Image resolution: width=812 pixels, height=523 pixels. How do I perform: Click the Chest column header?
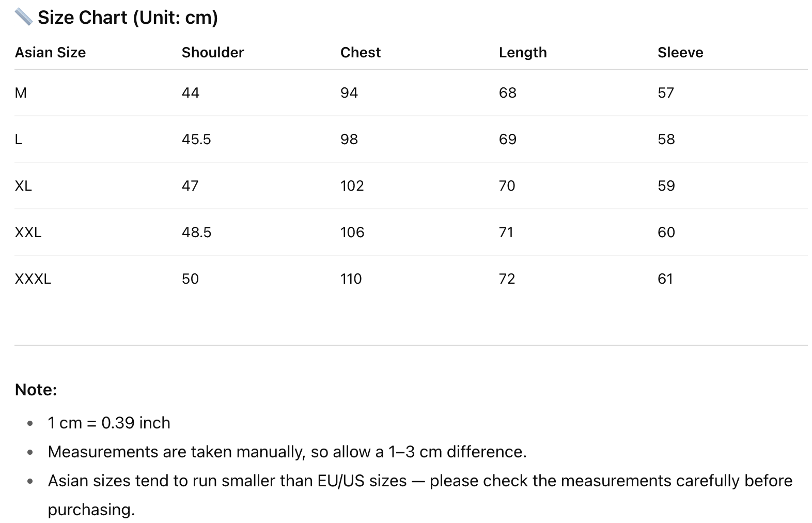pos(360,52)
